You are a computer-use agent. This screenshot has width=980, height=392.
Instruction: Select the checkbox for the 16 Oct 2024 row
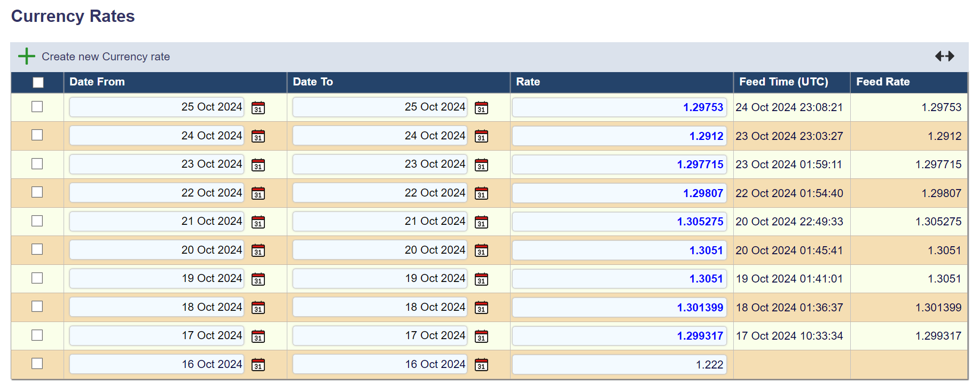pyautogui.click(x=37, y=364)
